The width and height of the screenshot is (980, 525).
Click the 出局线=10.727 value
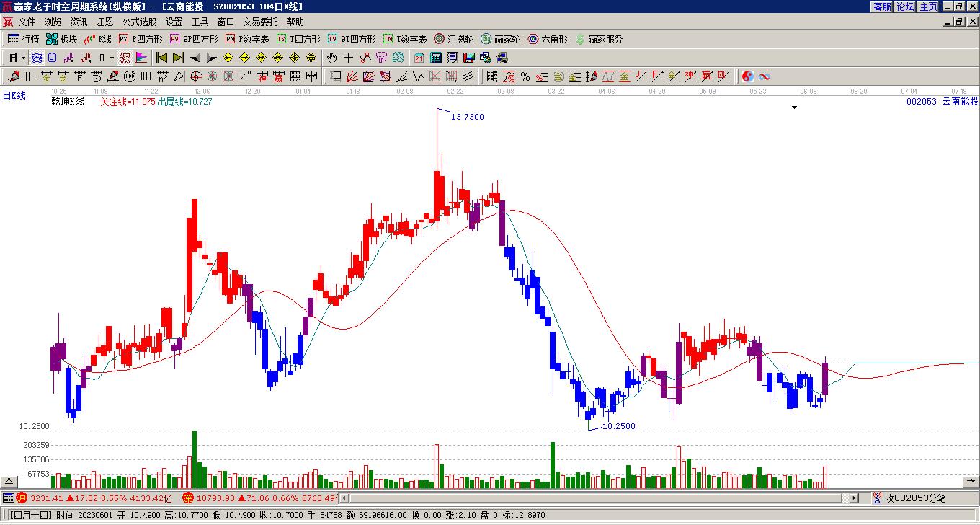[x=184, y=102]
